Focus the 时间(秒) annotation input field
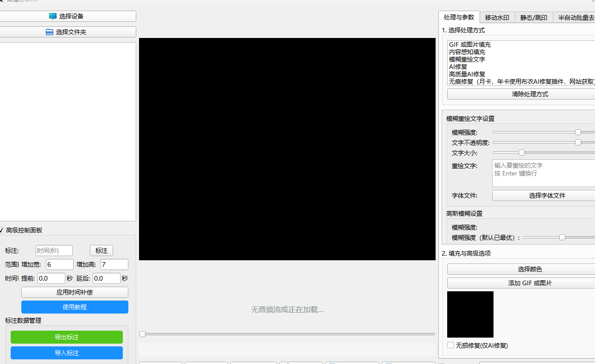Image resolution: width=595 pixels, height=364 pixels. tap(54, 251)
